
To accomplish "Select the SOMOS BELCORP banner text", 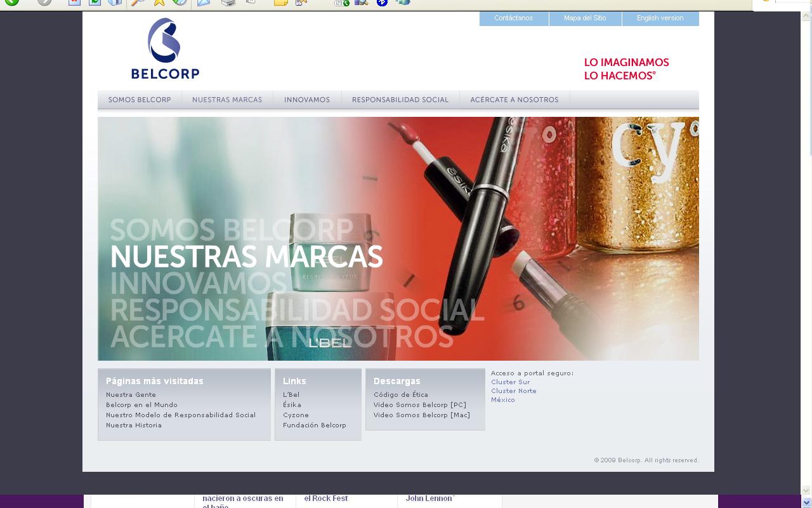I will click(x=232, y=230).
